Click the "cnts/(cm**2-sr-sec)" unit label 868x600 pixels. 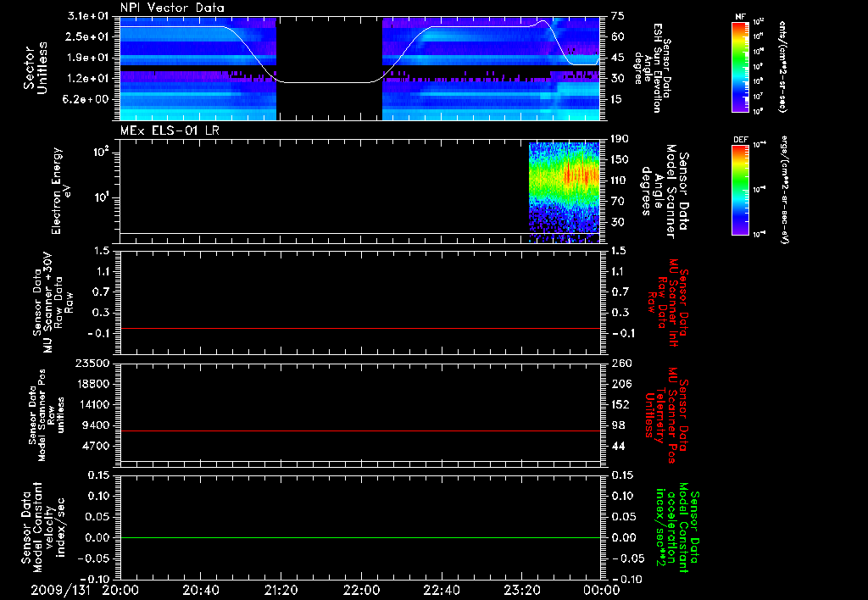click(782, 67)
